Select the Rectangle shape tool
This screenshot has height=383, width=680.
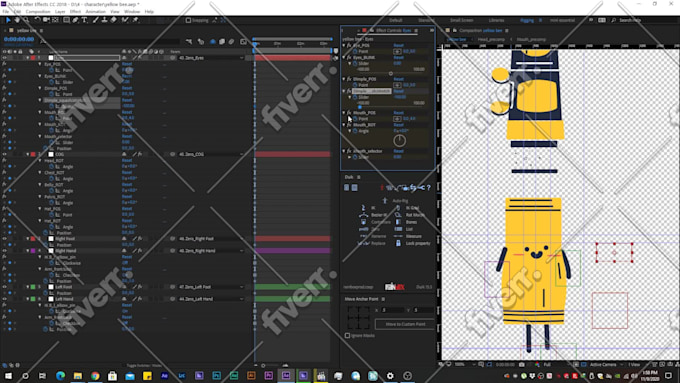tap(66, 20)
